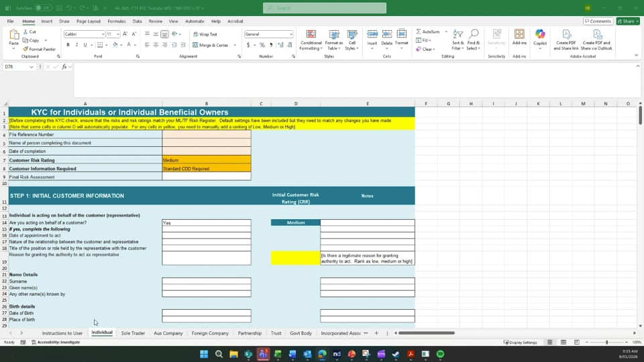Screen dimensions: 644x362
Task: Open the Partnership sheet tab
Action: coord(250,333)
